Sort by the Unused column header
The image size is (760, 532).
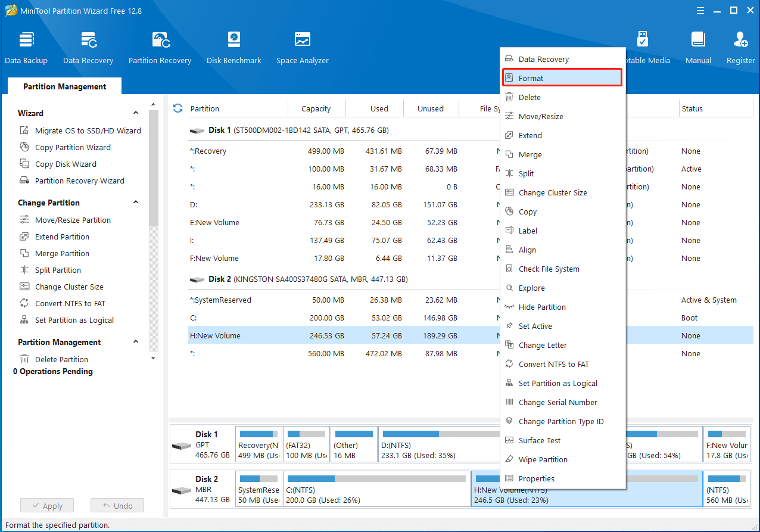tap(431, 108)
